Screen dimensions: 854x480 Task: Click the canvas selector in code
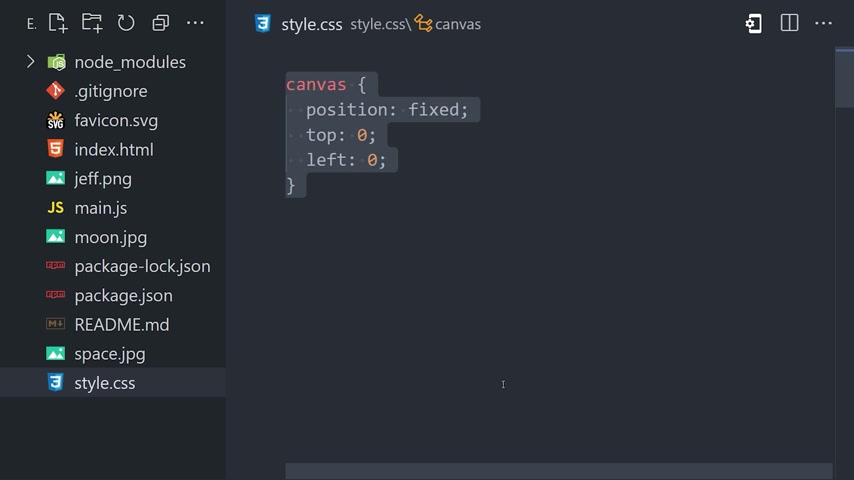tap(316, 84)
